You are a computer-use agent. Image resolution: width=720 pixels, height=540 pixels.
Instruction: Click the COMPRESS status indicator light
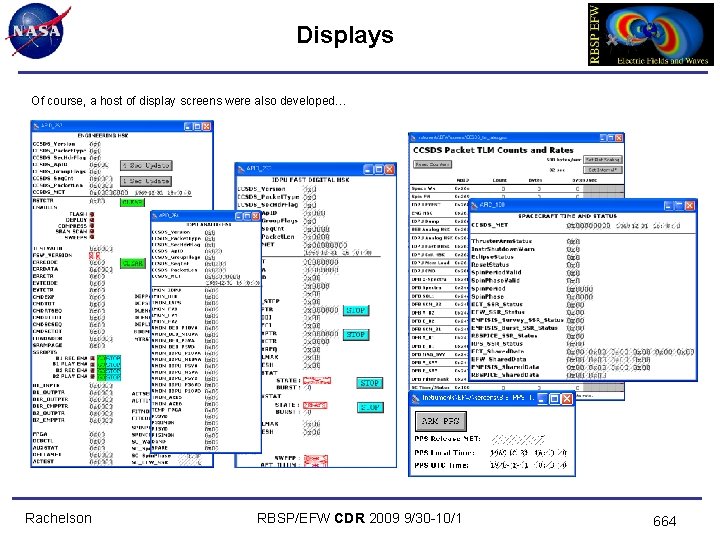pyautogui.click(x=92, y=225)
